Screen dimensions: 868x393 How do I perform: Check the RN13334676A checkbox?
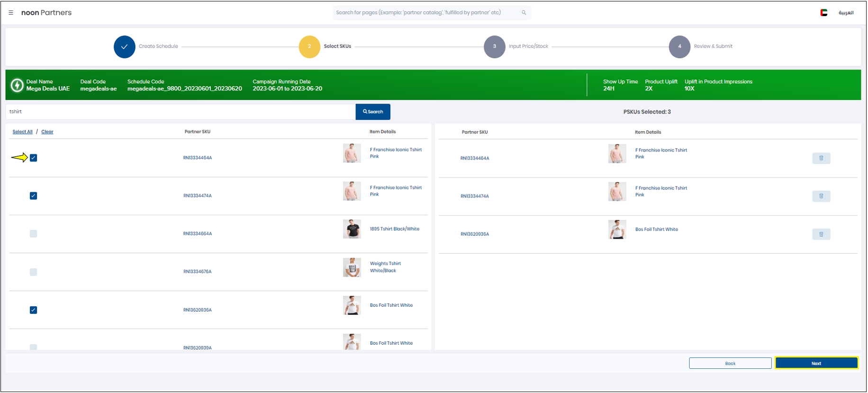point(33,272)
